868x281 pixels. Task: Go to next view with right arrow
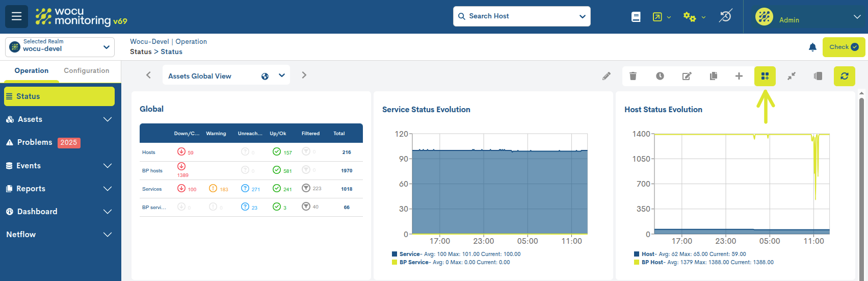[x=304, y=75]
